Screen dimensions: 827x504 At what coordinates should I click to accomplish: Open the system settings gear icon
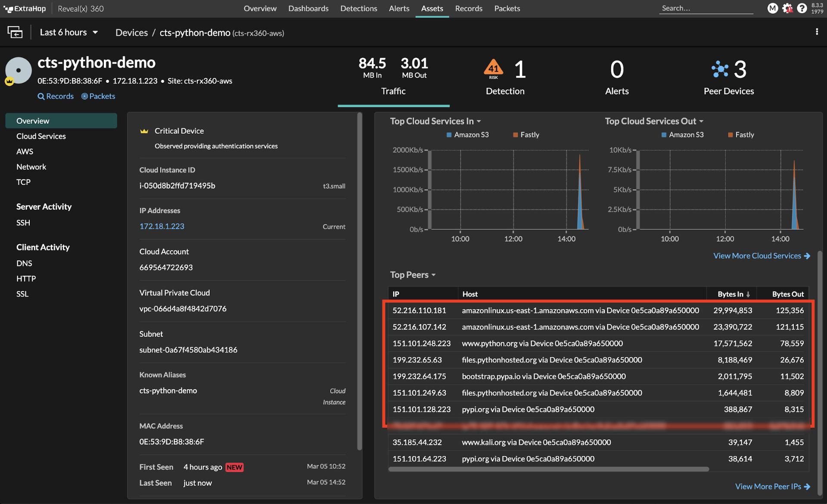787,9
